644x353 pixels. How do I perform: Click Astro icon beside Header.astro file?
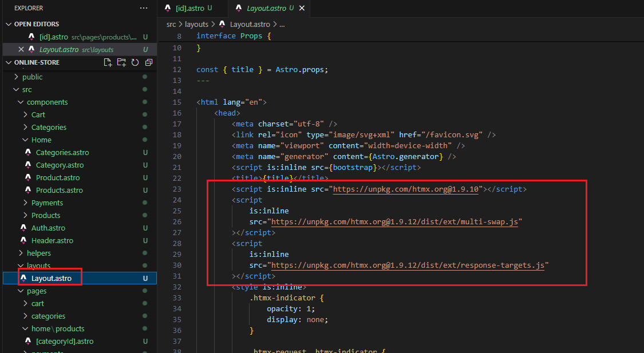23,240
